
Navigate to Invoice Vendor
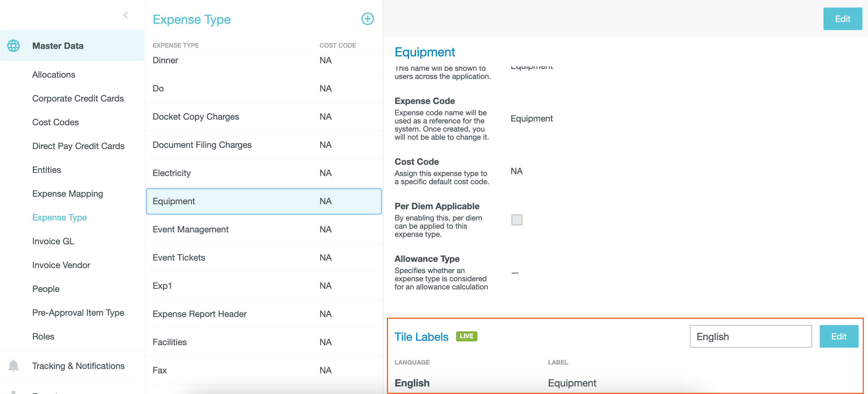click(61, 265)
